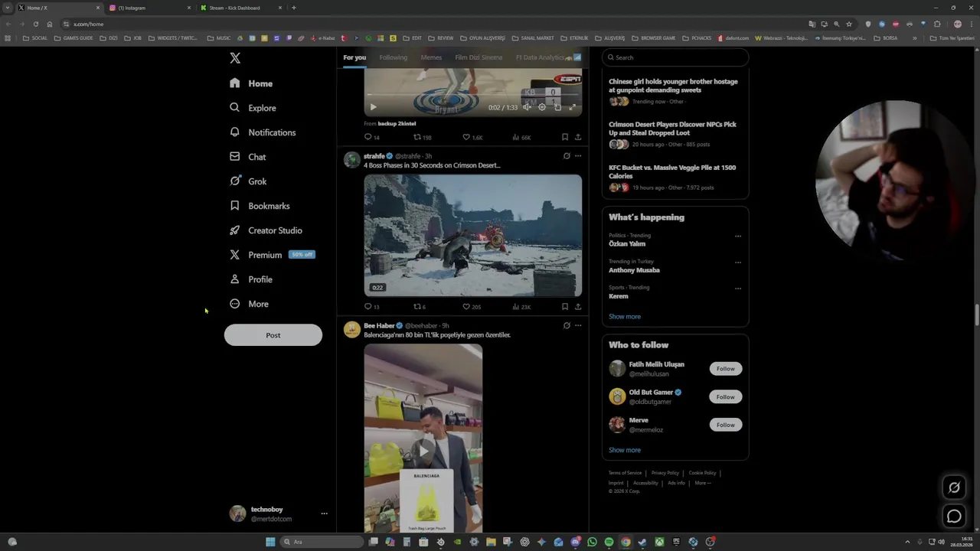Open floating chat messages button
This screenshot has width=980, height=551.
pos(954,517)
